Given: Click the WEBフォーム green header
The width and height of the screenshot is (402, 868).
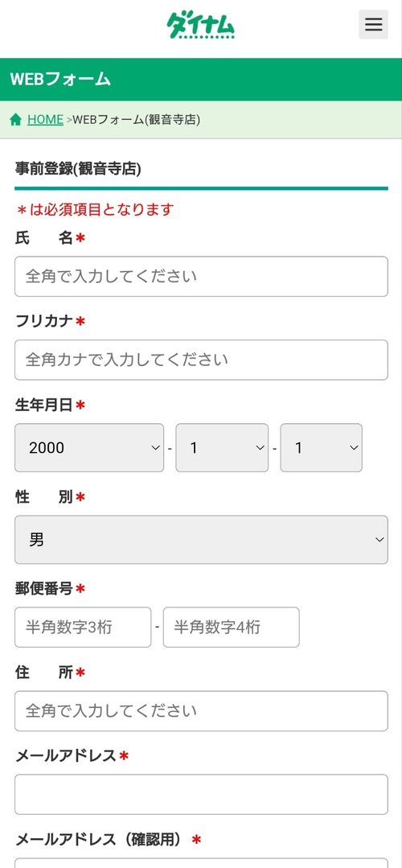Looking at the screenshot, I should click(201, 79).
